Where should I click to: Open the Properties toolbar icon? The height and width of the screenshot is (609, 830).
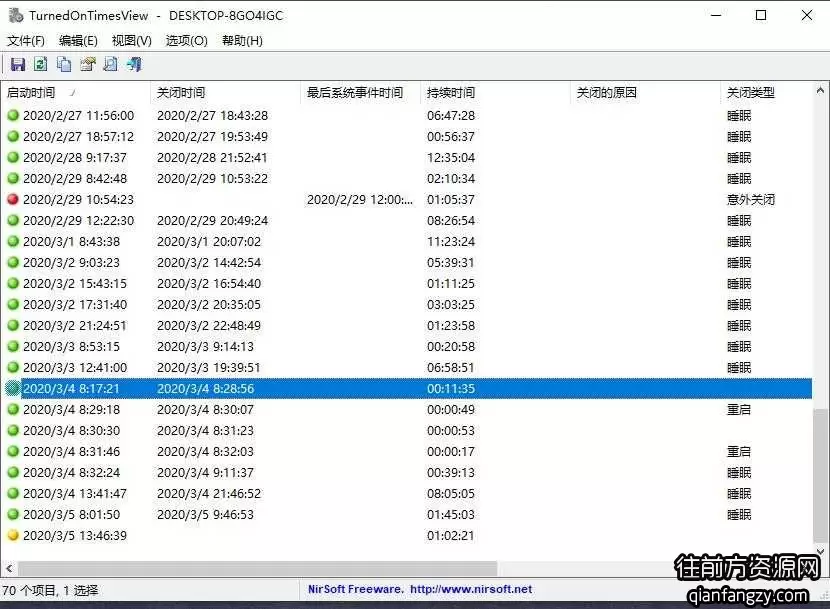[87, 65]
